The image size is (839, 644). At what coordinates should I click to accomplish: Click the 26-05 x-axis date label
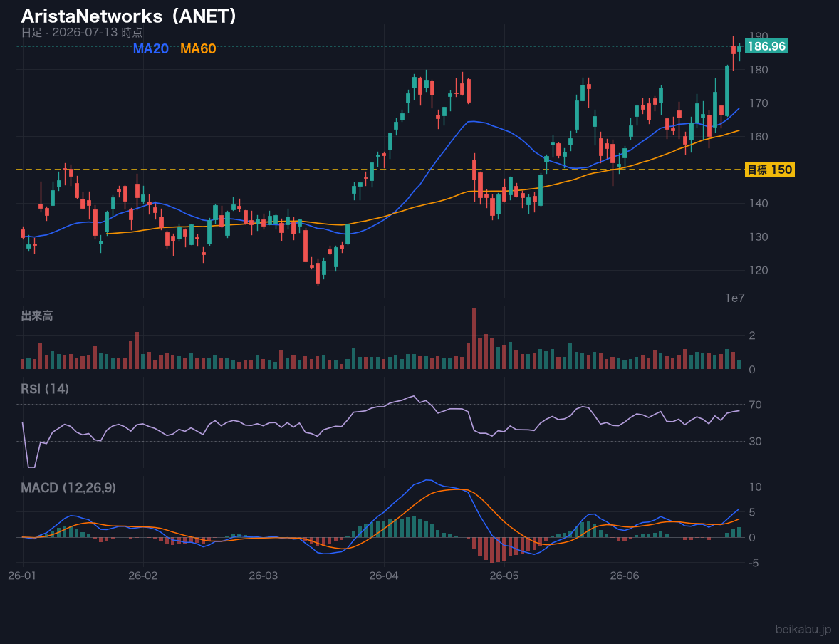[x=504, y=576]
